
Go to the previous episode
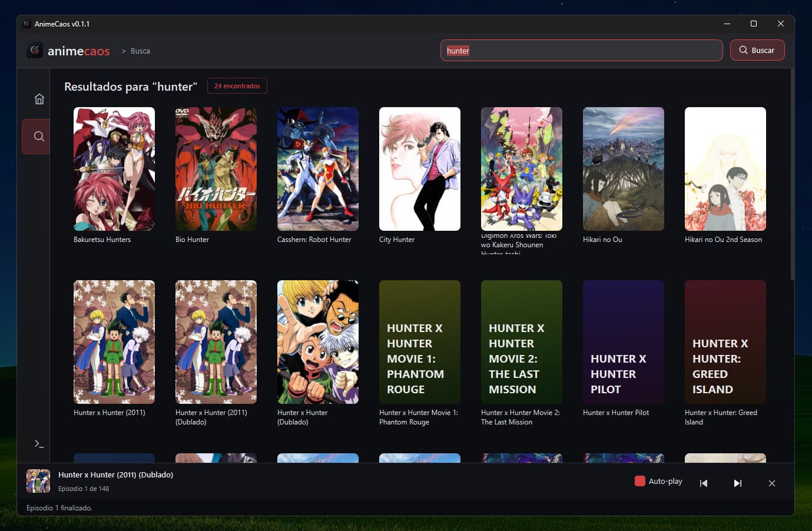tap(704, 483)
